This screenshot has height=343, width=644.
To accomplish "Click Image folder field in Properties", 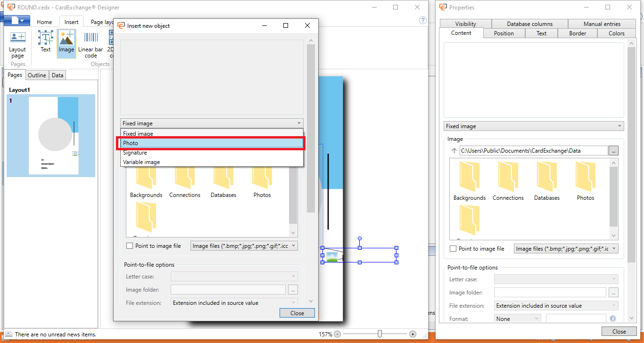I will [x=550, y=293].
